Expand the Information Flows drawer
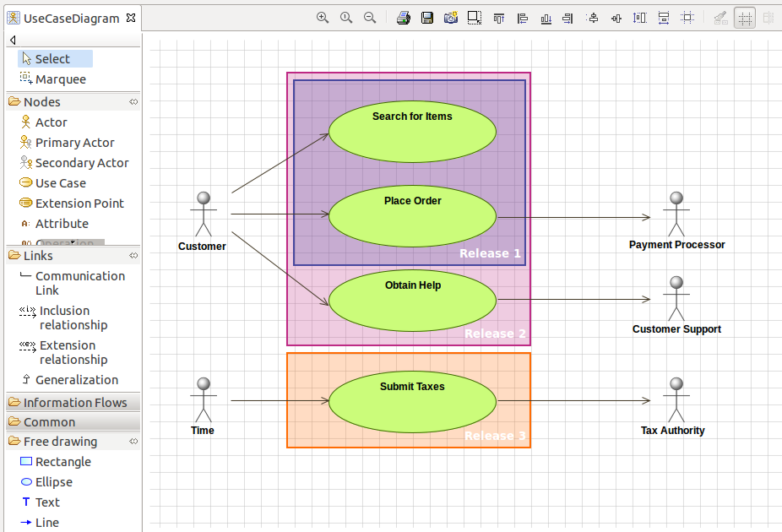Viewport: 782px width, 532px height. click(x=73, y=402)
